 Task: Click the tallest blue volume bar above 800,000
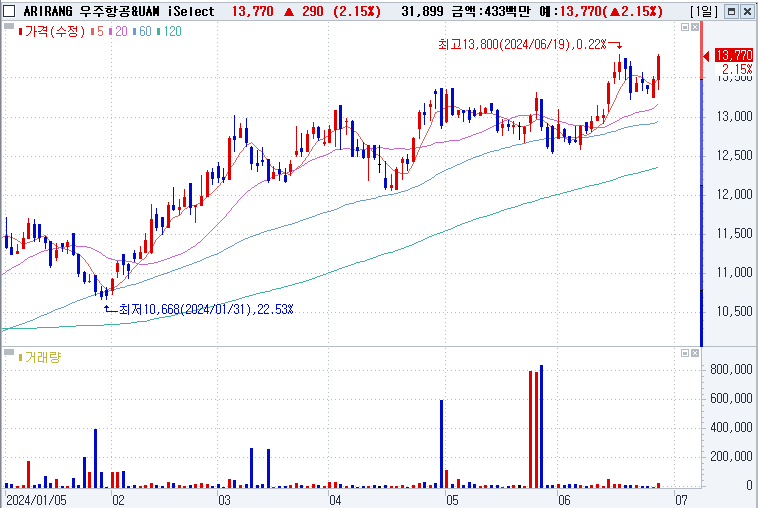pyautogui.click(x=541, y=426)
